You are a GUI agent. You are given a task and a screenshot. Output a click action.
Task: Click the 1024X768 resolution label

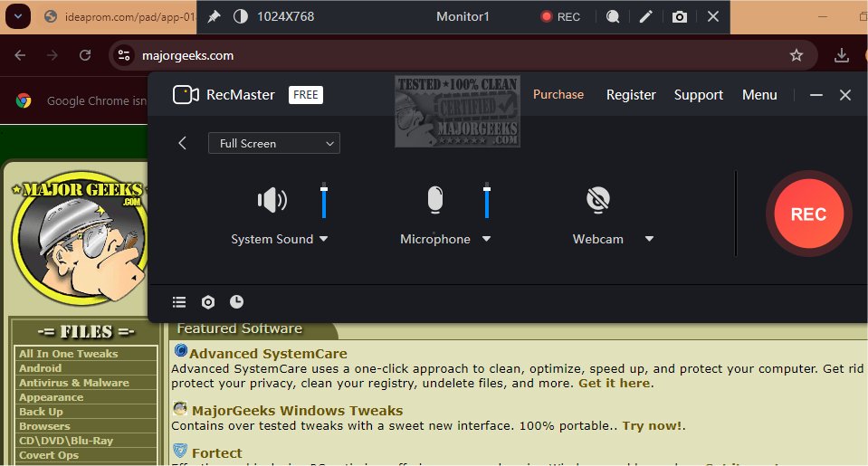coord(286,16)
